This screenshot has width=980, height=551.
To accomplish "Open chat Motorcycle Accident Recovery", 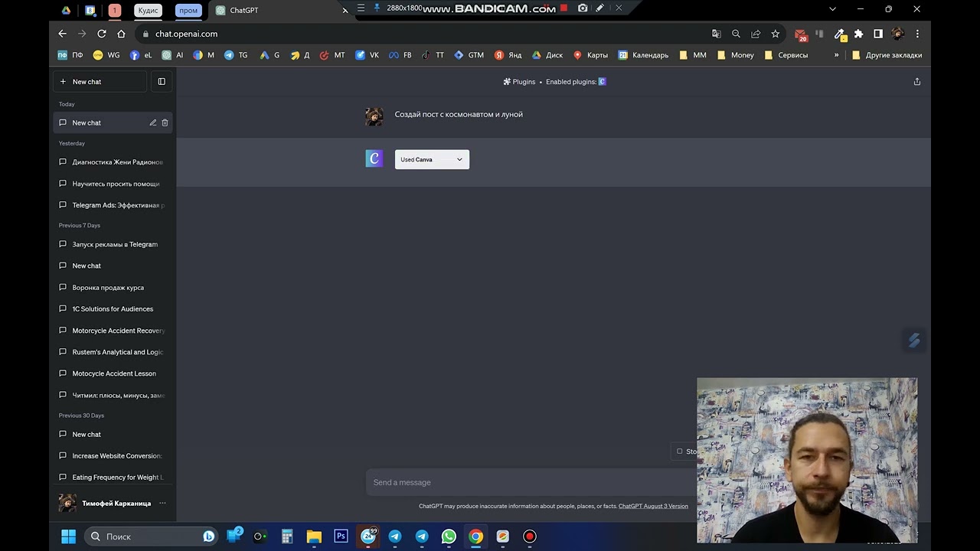I will click(x=113, y=331).
